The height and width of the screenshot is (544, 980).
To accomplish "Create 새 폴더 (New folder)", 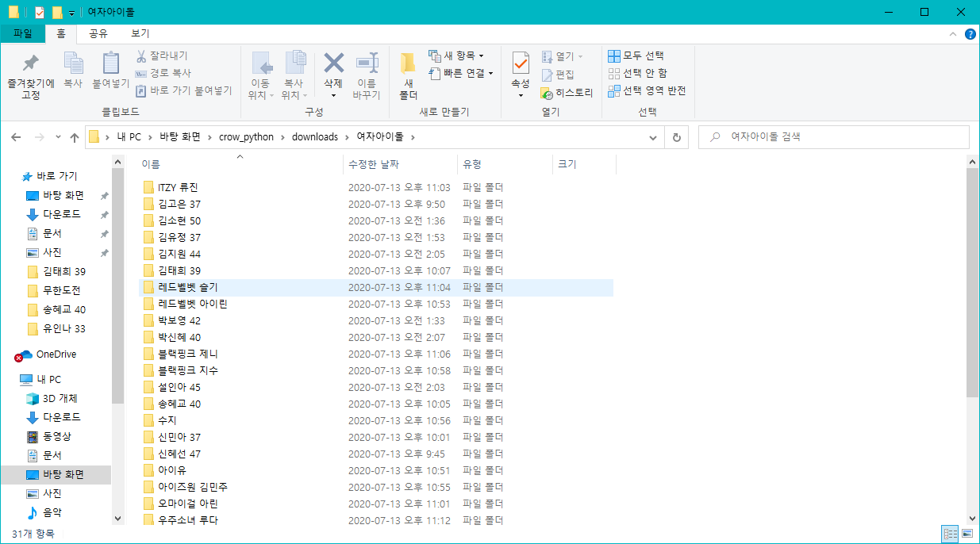I will pyautogui.click(x=408, y=75).
